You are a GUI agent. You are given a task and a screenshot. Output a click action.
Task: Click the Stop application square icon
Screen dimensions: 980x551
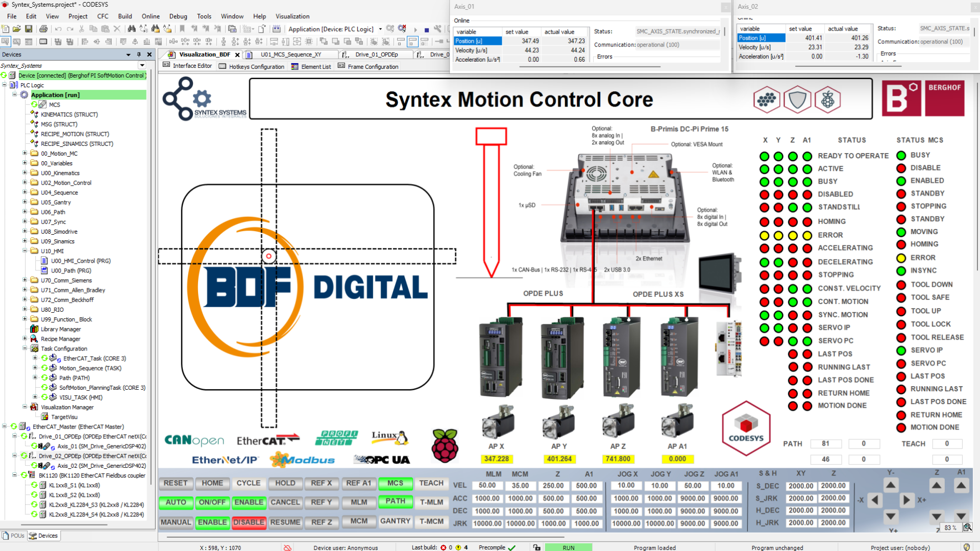[426, 30]
